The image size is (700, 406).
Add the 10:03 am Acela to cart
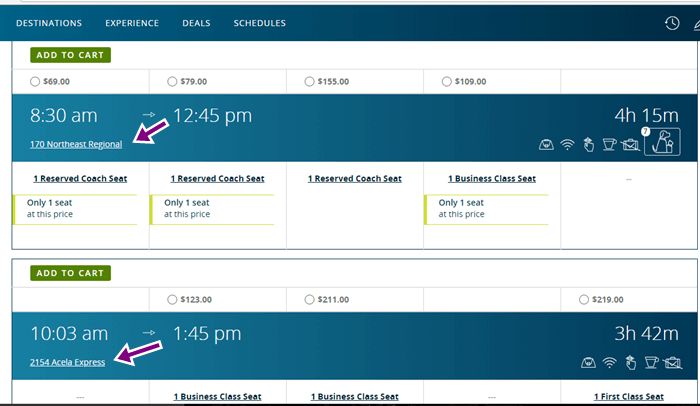[x=71, y=273]
